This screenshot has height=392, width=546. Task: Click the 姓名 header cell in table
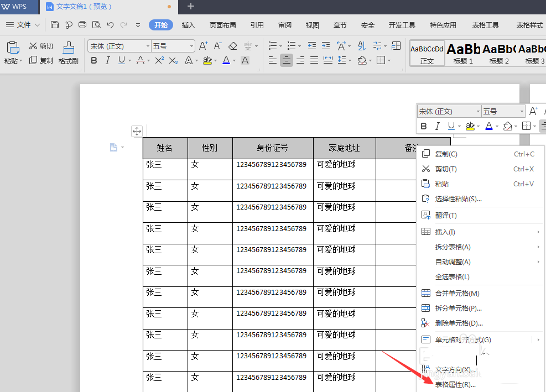[x=165, y=148]
